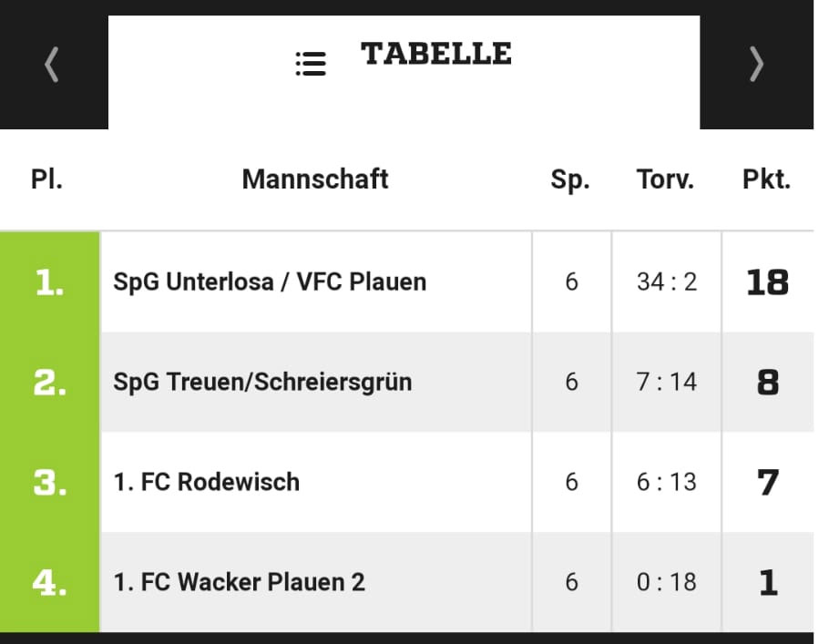Click the Sp. column header
The height and width of the screenshot is (644, 819).
(x=570, y=180)
